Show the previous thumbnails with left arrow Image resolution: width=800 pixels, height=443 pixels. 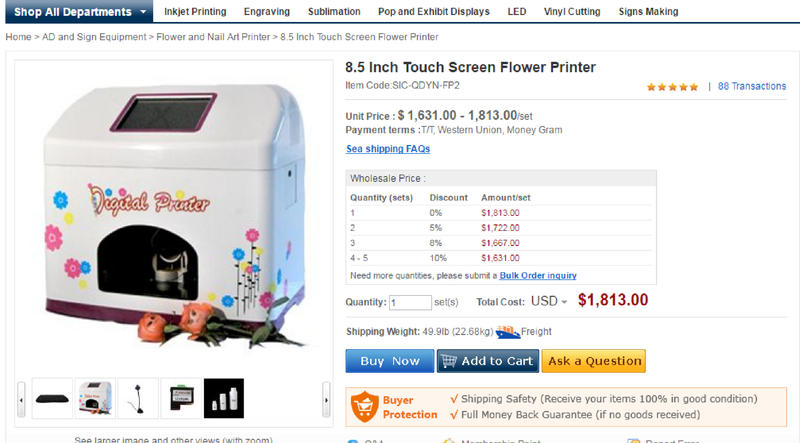[21, 400]
